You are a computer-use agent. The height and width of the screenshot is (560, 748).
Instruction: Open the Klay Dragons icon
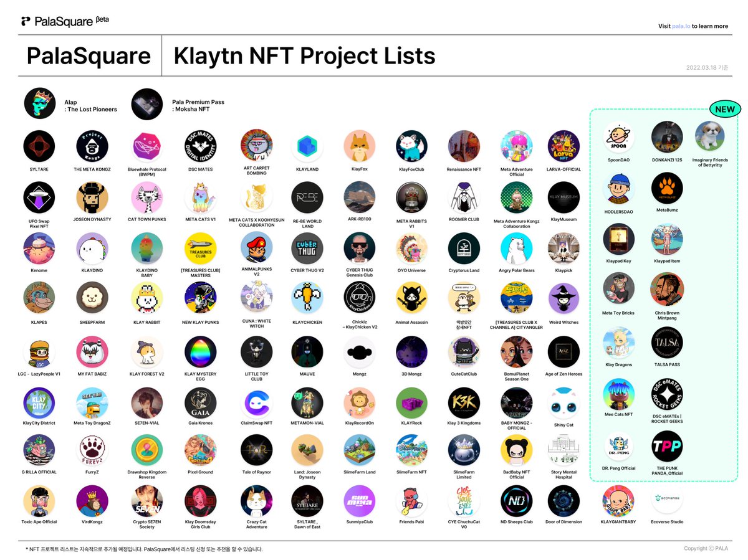click(619, 343)
